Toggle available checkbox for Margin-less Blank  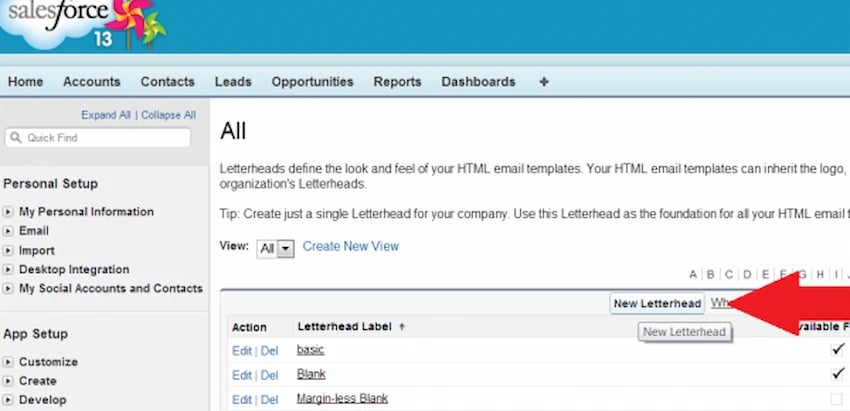coord(838,399)
